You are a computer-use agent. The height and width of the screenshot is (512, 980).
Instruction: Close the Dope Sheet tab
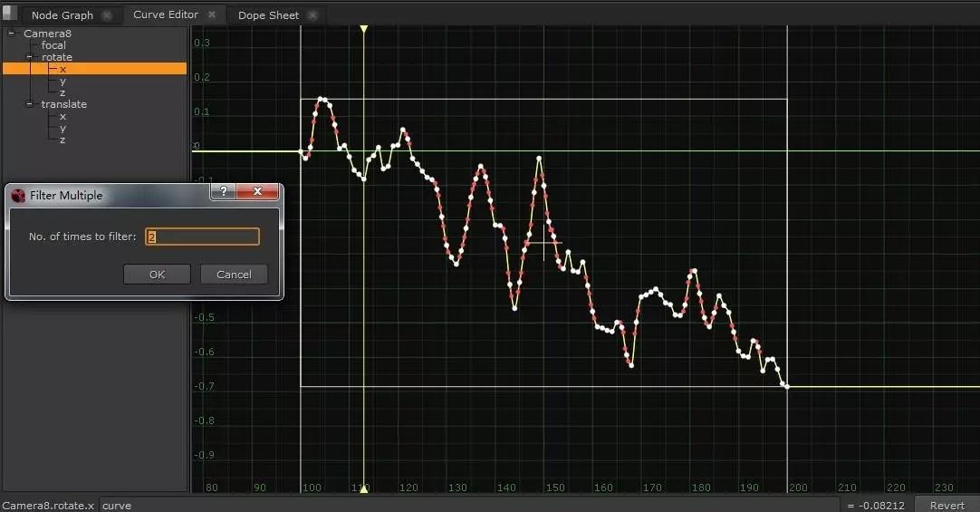(x=312, y=15)
